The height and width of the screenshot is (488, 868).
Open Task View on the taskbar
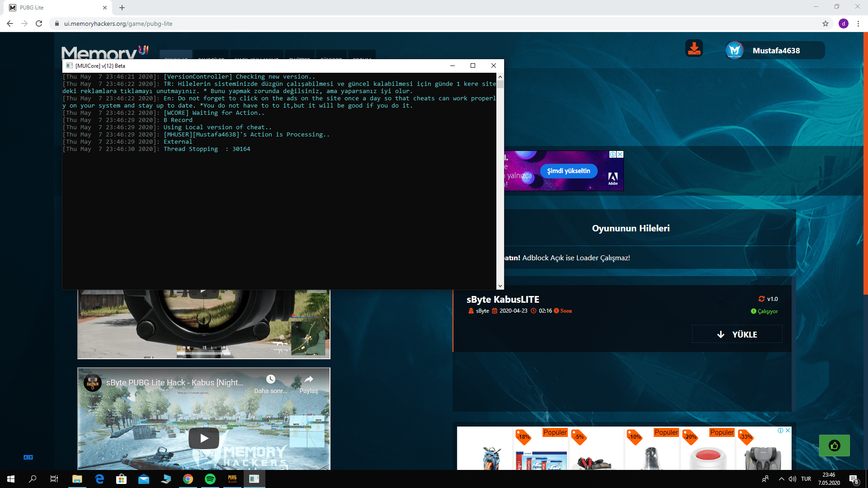pos(54,479)
